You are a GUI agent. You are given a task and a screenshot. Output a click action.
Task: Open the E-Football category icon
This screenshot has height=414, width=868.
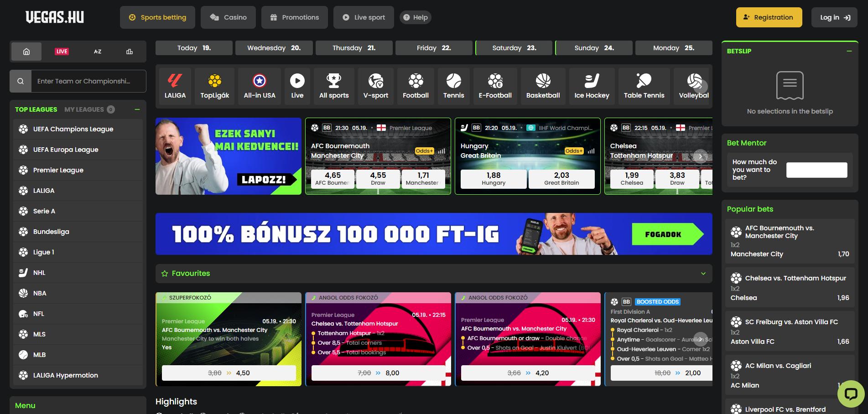(x=495, y=87)
